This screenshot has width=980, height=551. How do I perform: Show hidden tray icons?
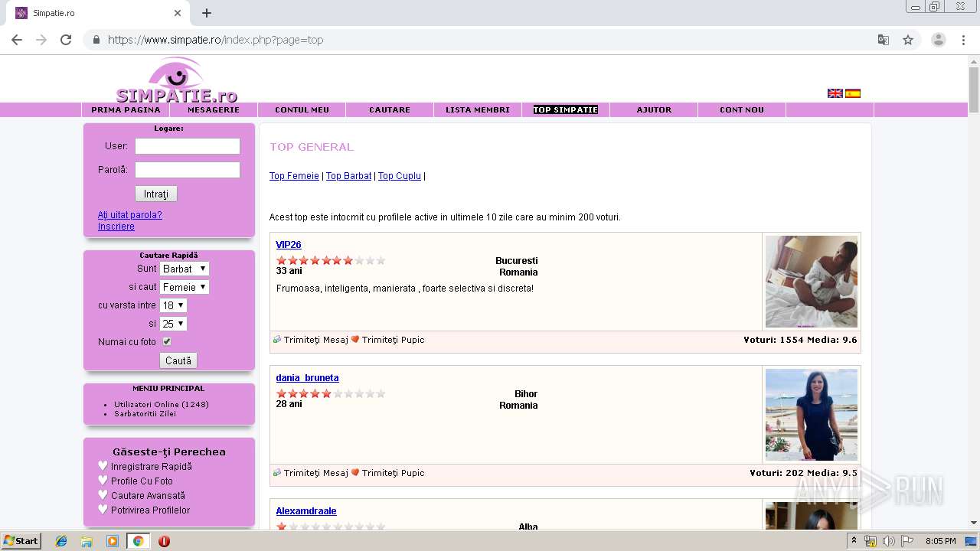[854, 541]
